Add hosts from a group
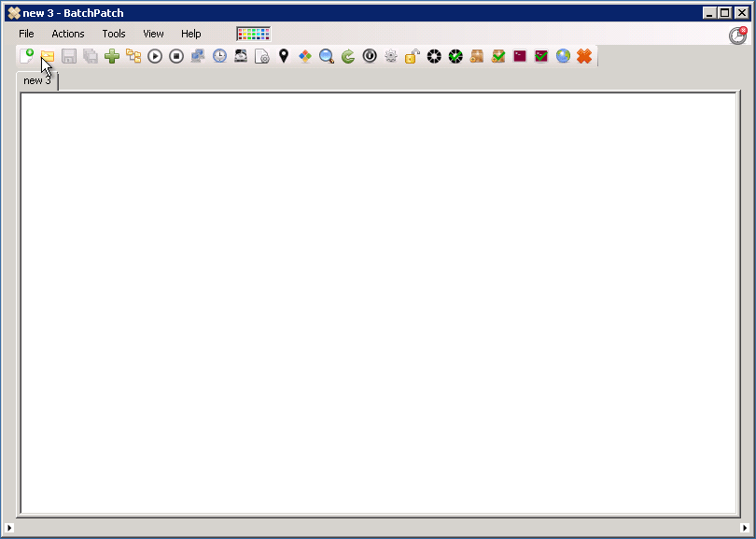Image resolution: width=756 pixels, height=539 pixels. pos(133,56)
